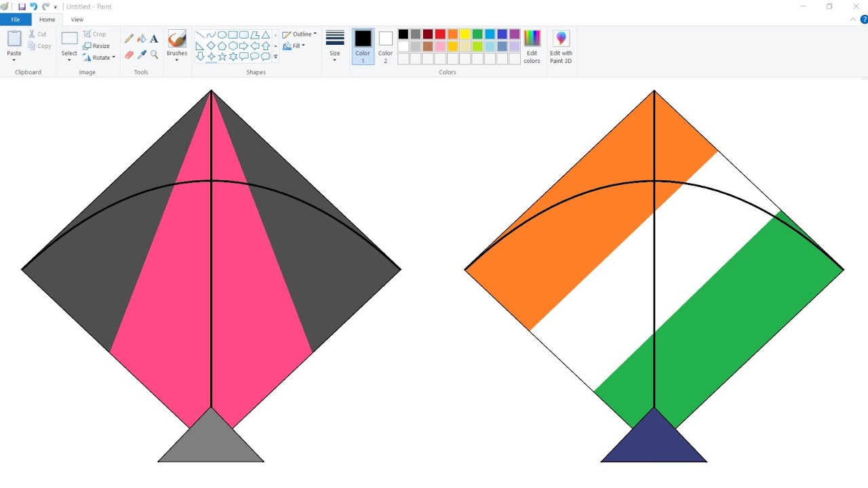
Task: Choose the Right triangle shape
Action: click(x=200, y=45)
